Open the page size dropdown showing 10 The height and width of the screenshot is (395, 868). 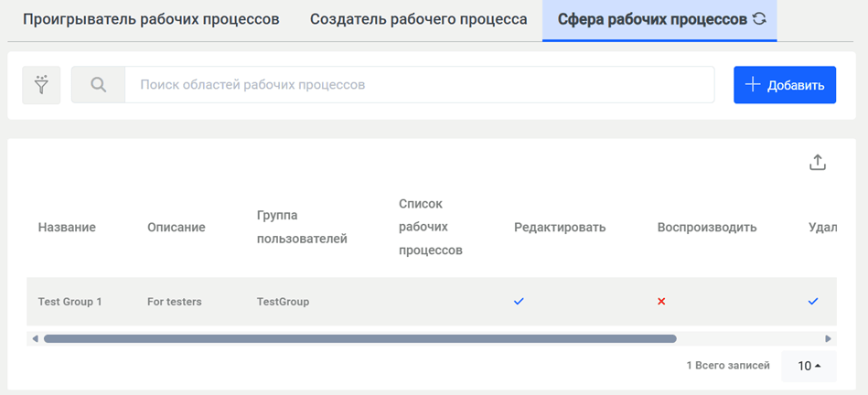pyautogui.click(x=809, y=366)
